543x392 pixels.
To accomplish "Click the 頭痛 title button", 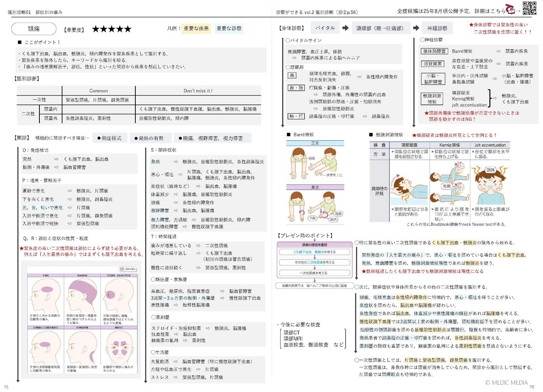I will (34, 29).
